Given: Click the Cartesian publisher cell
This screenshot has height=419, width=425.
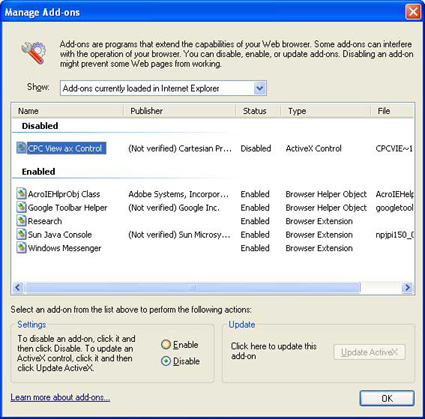Looking at the screenshot, I should (x=180, y=148).
